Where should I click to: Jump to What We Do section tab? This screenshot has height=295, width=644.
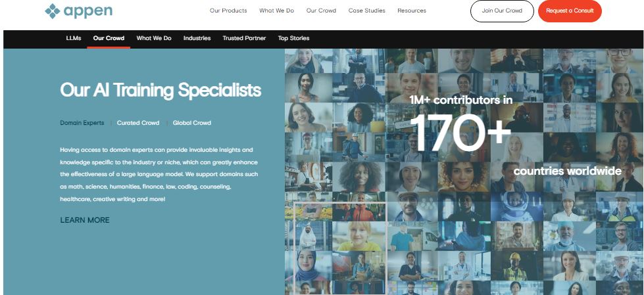tap(154, 38)
